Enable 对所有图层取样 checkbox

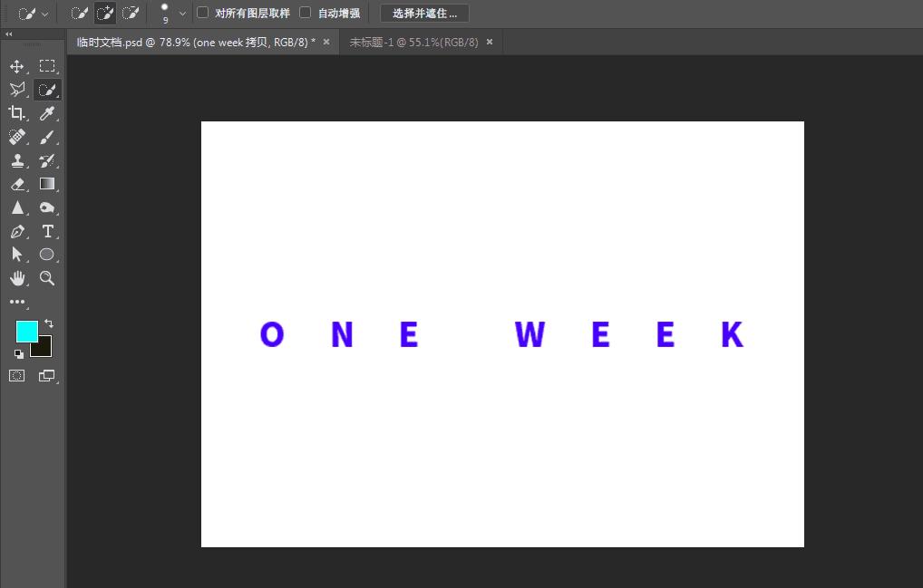tap(202, 13)
